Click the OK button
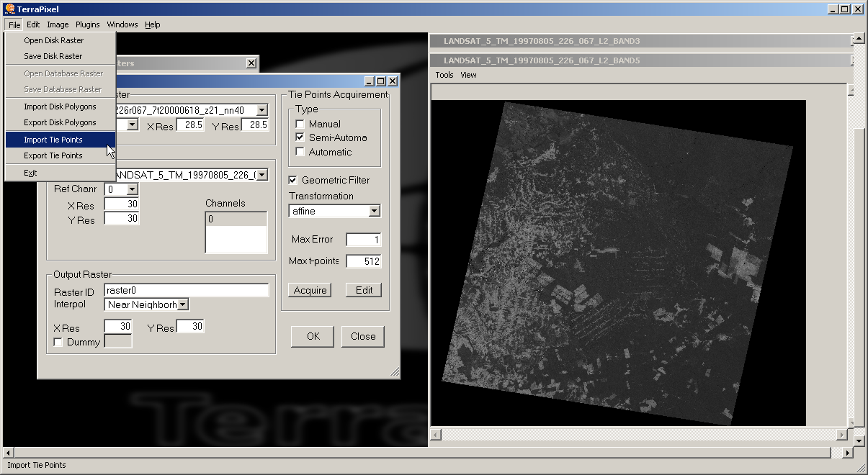Screen dimensions: 868x475 [313, 336]
